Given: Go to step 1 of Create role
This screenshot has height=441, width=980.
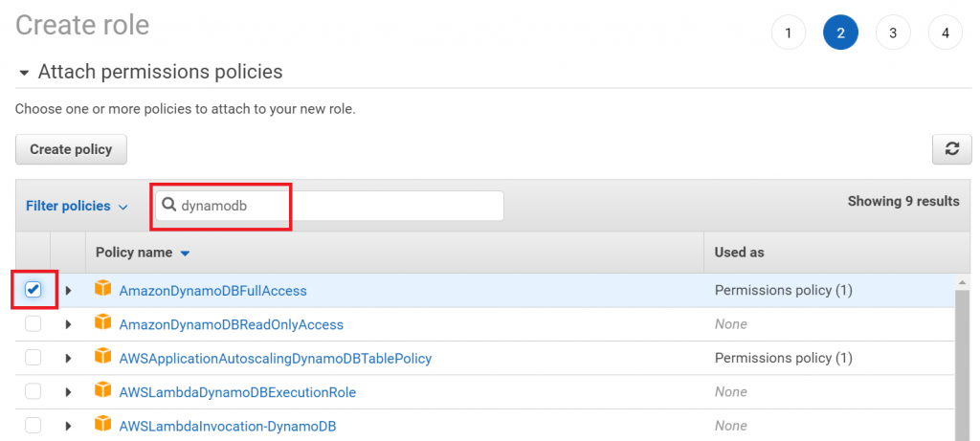Looking at the screenshot, I should (789, 33).
